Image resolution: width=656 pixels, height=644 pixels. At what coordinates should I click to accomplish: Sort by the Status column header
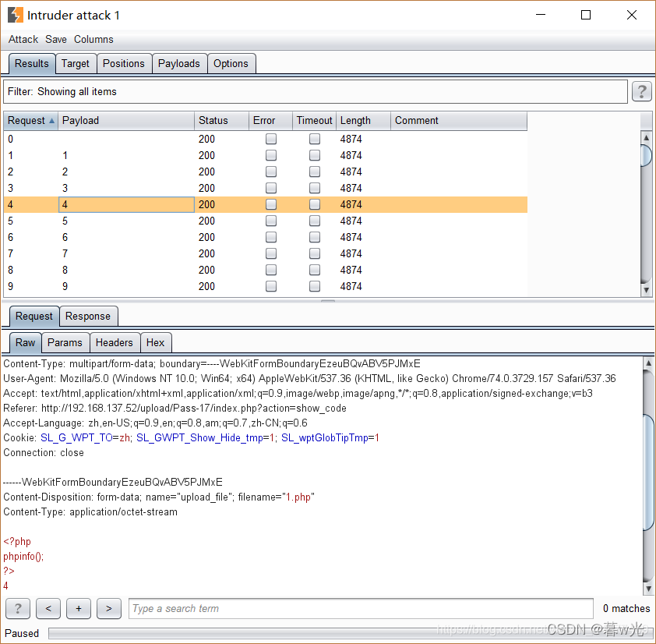pyautogui.click(x=221, y=121)
